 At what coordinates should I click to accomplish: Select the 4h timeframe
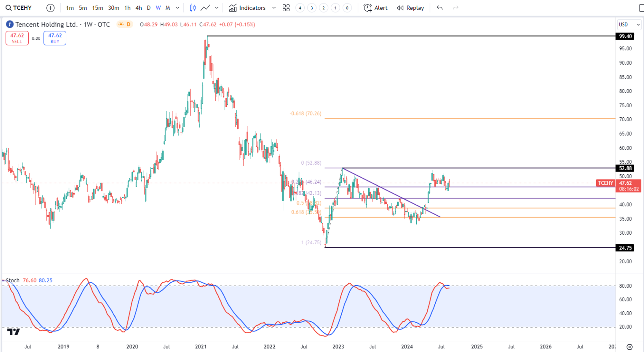pyautogui.click(x=138, y=8)
